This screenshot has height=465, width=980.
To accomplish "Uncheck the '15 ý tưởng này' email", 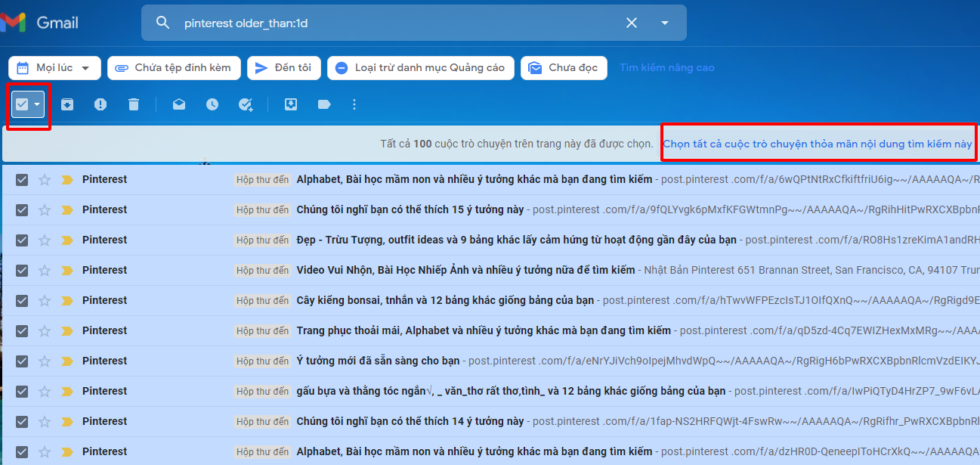I will tap(22, 209).
